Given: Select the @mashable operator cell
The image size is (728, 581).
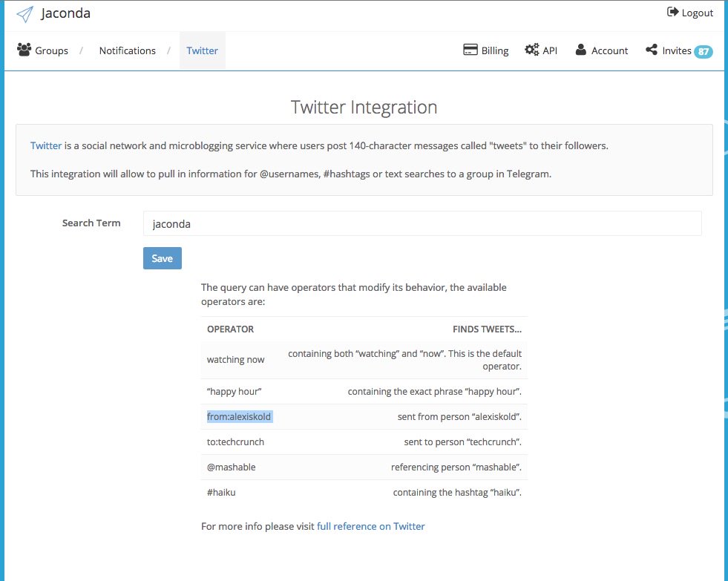Looking at the screenshot, I should point(232,467).
